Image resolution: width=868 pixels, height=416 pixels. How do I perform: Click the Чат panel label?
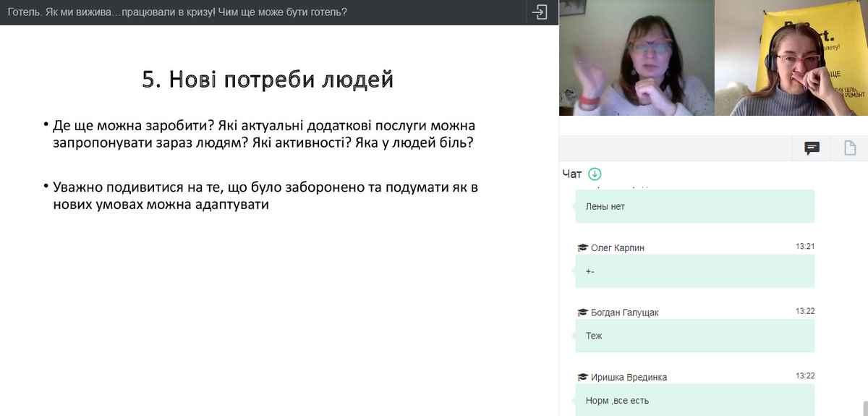[x=571, y=174]
